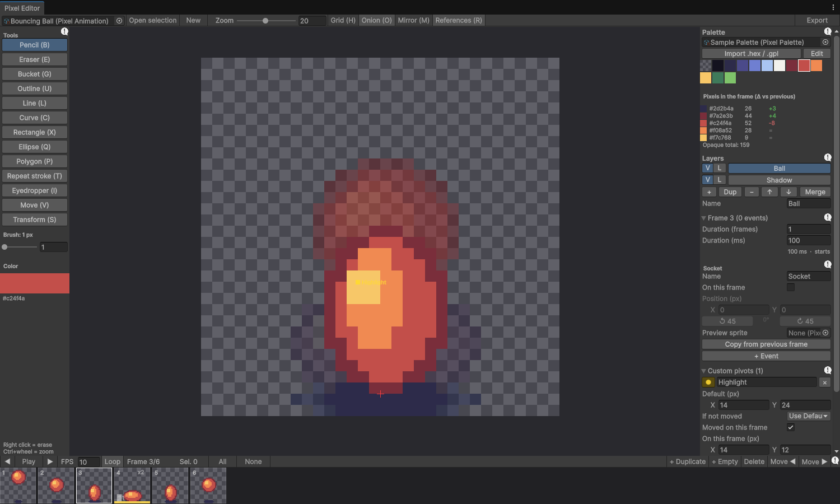Pick the light green palette swatch
The image size is (840, 504).
coord(730,78)
